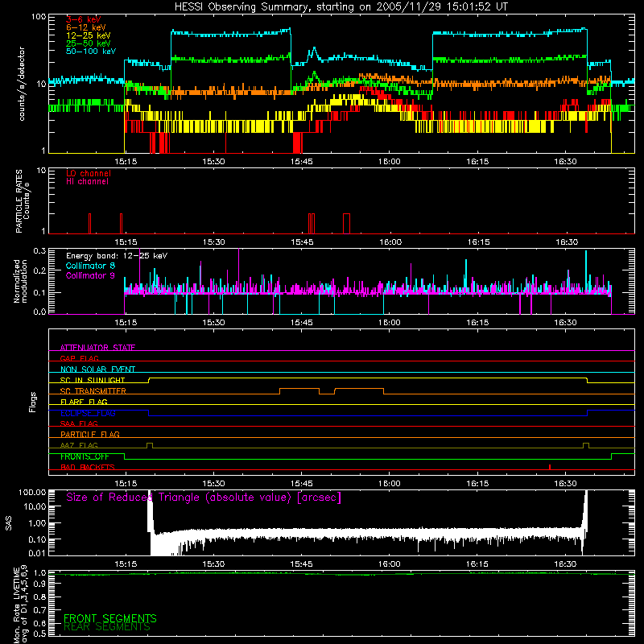The height and width of the screenshot is (644, 644).
Task: Click the Flags axis label
Action: [33, 402]
